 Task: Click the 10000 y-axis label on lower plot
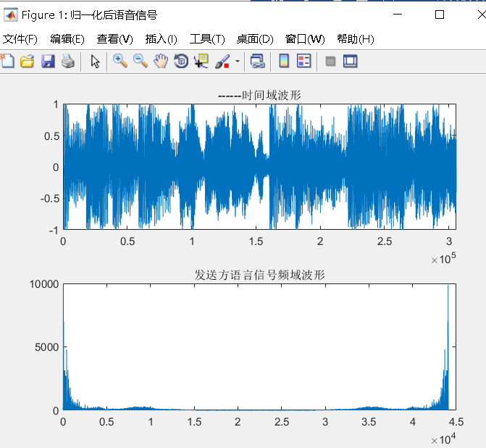44,284
